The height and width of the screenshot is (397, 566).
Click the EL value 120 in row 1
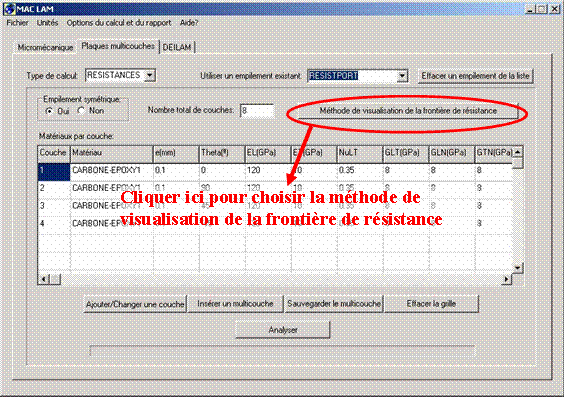point(268,172)
